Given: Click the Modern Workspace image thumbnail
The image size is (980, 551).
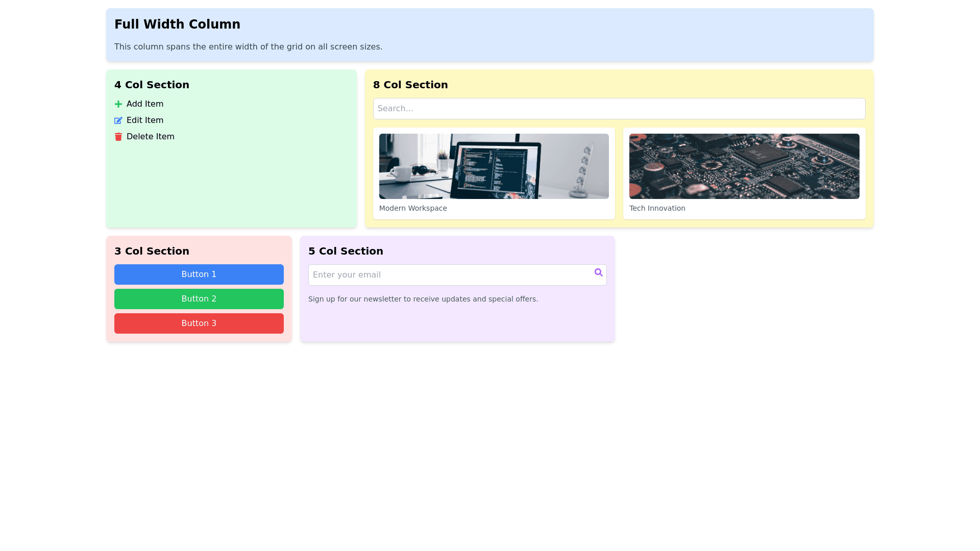Looking at the screenshot, I should click(493, 166).
